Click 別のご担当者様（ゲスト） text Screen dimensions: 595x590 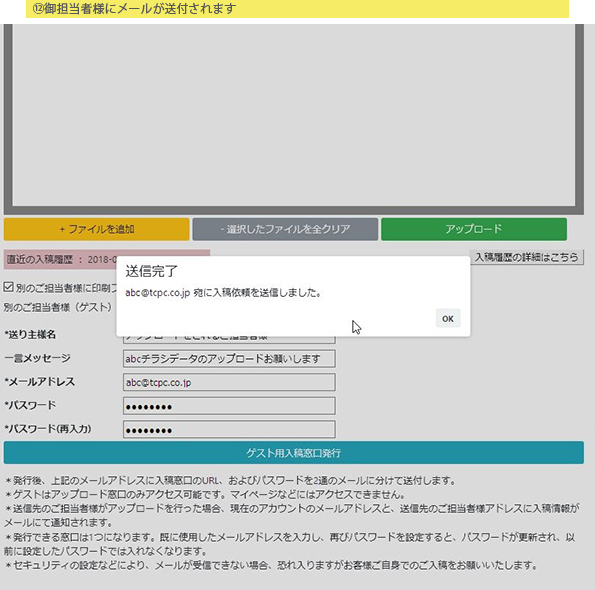point(58,307)
